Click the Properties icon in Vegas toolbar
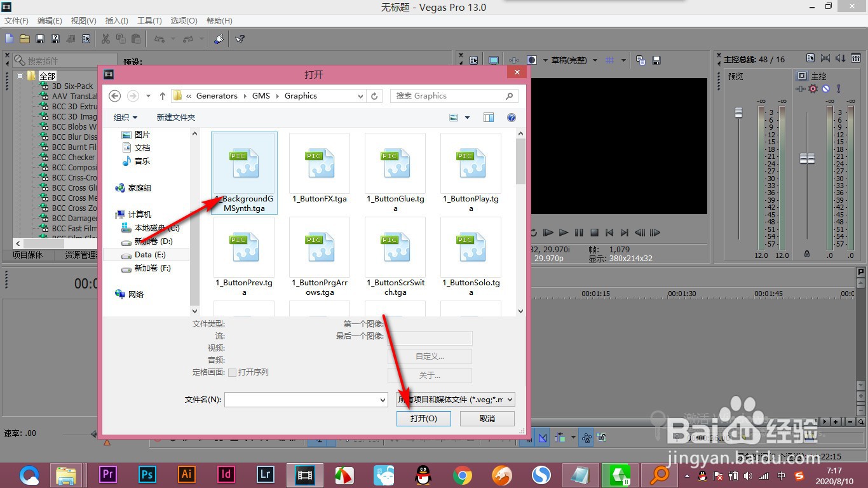The image size is (868, 488). point(86,39)
